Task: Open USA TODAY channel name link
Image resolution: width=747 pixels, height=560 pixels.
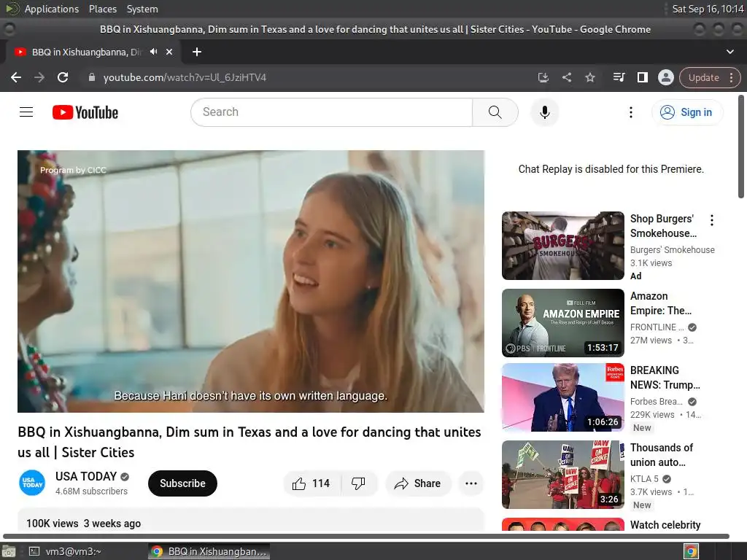Action: [86, 477]
